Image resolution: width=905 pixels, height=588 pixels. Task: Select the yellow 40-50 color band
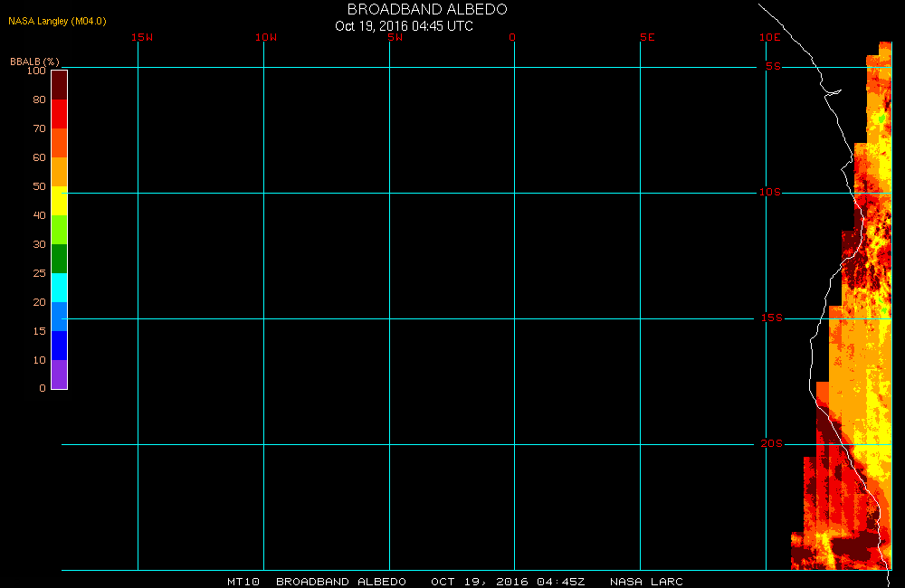click(60, 201)
